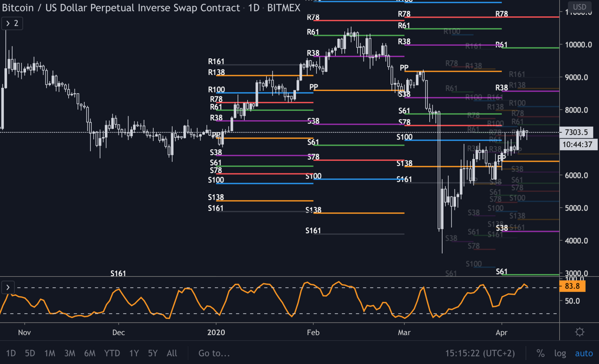Click the January S138 pivot label
The width and height of the screenshot is (599, 364).
click(x=216, y=197)
